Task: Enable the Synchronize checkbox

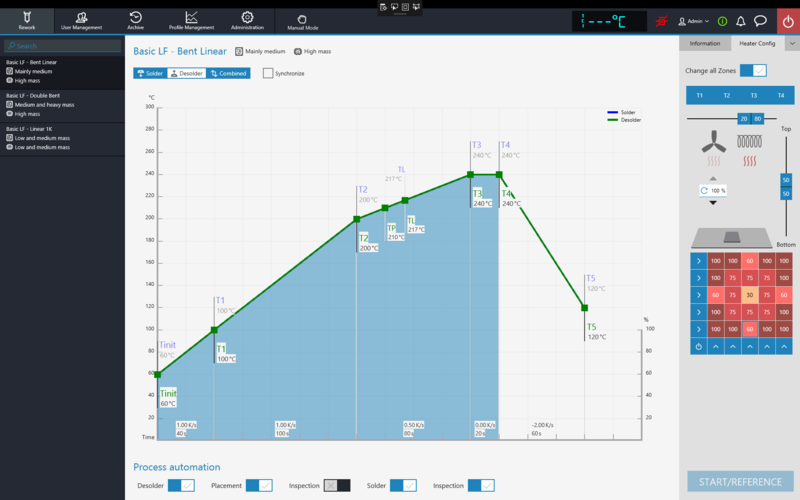Action: coord(268,73)
